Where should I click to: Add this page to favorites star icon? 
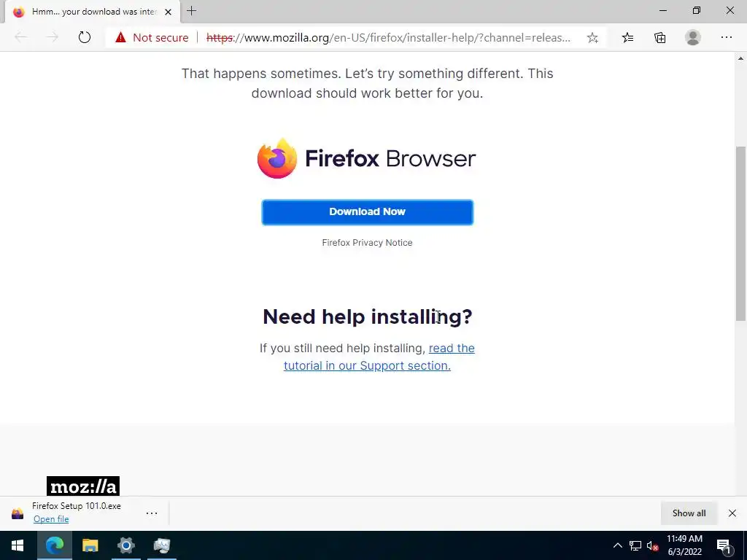[592, 38]
